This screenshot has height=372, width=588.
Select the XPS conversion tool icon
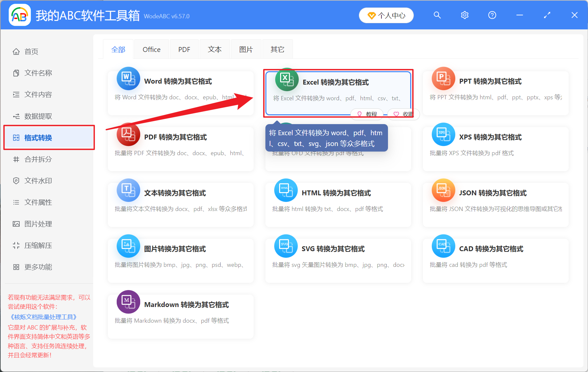tap(443, 134)
